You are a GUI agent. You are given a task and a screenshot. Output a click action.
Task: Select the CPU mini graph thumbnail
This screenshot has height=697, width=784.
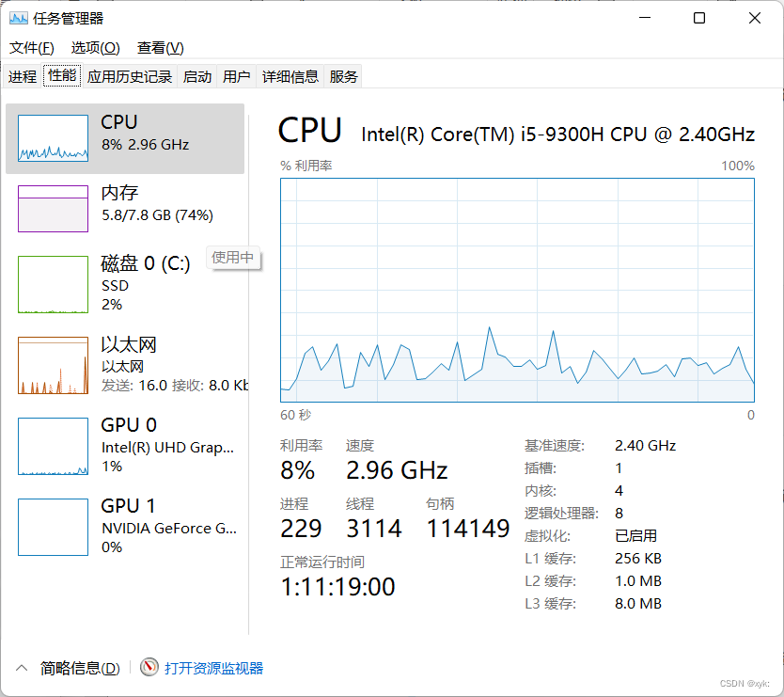coord(53,138)
